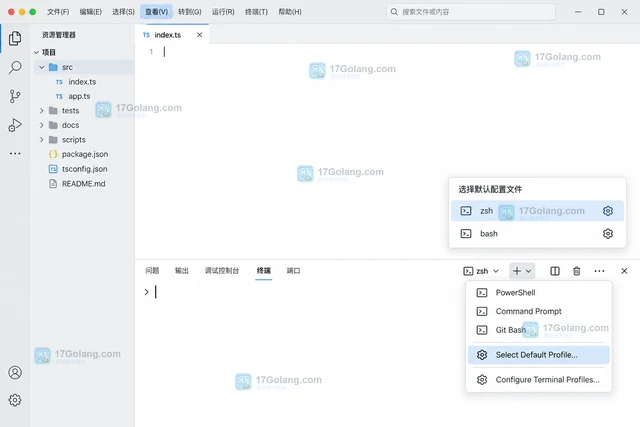Open the Manage gear in activity bar

pos(15,400)
